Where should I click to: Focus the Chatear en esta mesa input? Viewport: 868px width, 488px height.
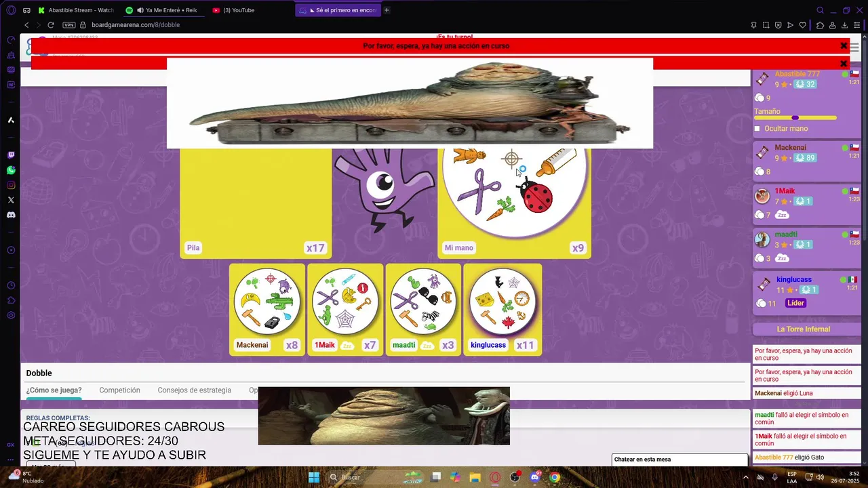pyautogui.click(x=679, y=460)
